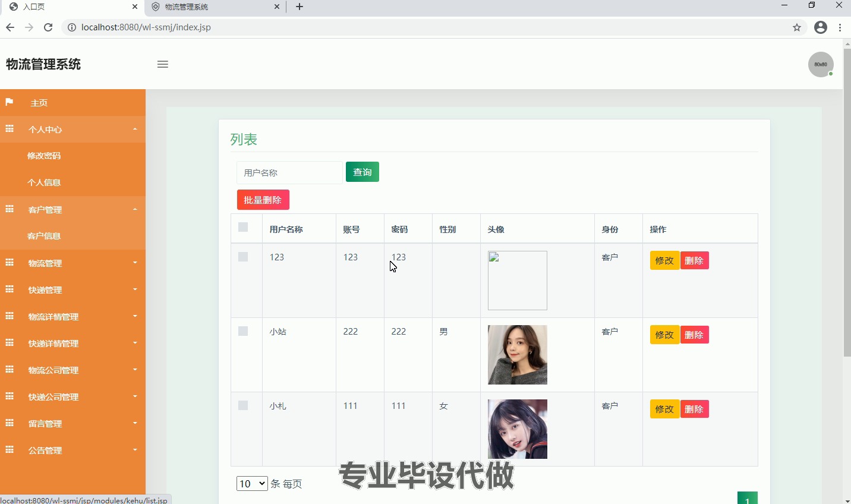Check the row checkbox for 小站
851x504 pixels.
pyautogui.click(x=243, y=331)
